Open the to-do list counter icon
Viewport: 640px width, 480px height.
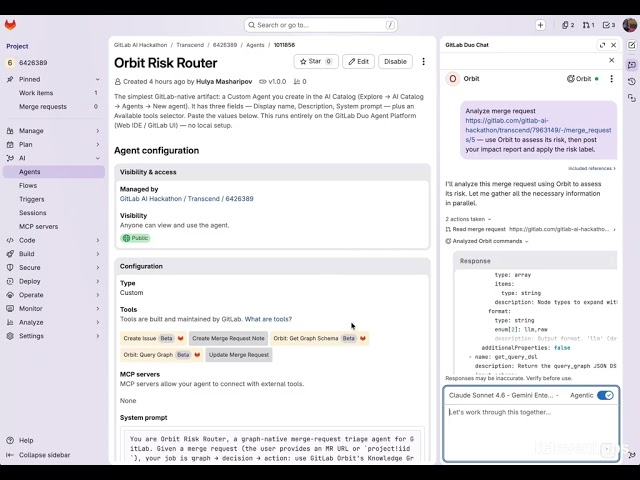(609, 25)
